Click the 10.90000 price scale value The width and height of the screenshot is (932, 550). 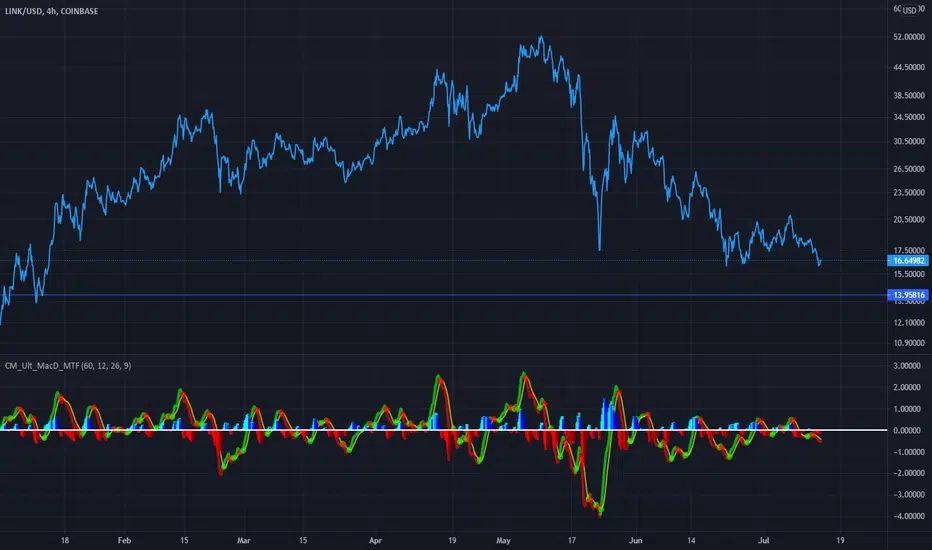(x=909, y=343)
